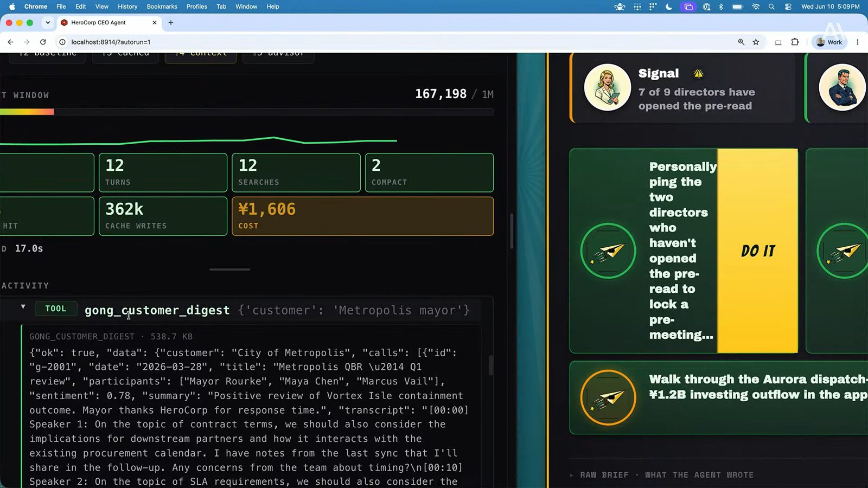The image size is (868, 488).
Task: Click the TOOL badge label
Action: 55,309
